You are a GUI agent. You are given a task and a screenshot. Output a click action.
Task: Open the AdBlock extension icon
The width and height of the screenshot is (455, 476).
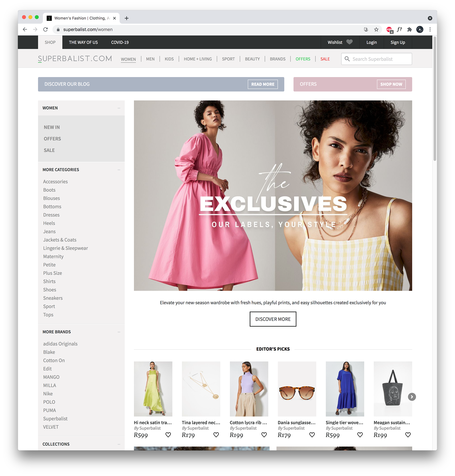tap(389, 30)
